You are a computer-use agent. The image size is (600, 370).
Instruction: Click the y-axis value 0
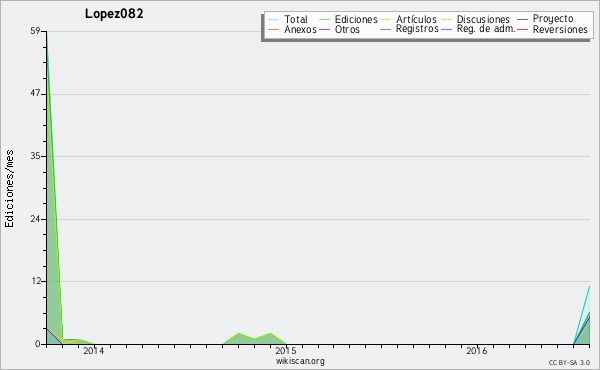pos(38,344)
